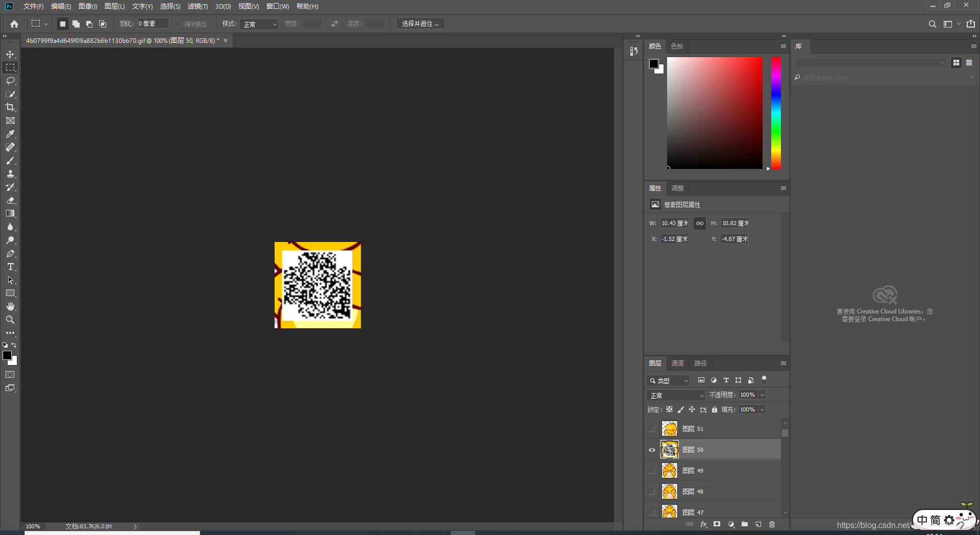Click the foreground color in Color panel
The height and width of the screenshot is (535, 980).
point(654,64)
